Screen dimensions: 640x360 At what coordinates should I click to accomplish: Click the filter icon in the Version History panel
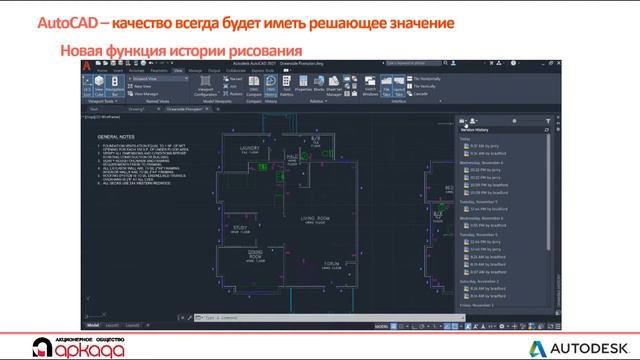click(x=548, y=121)
